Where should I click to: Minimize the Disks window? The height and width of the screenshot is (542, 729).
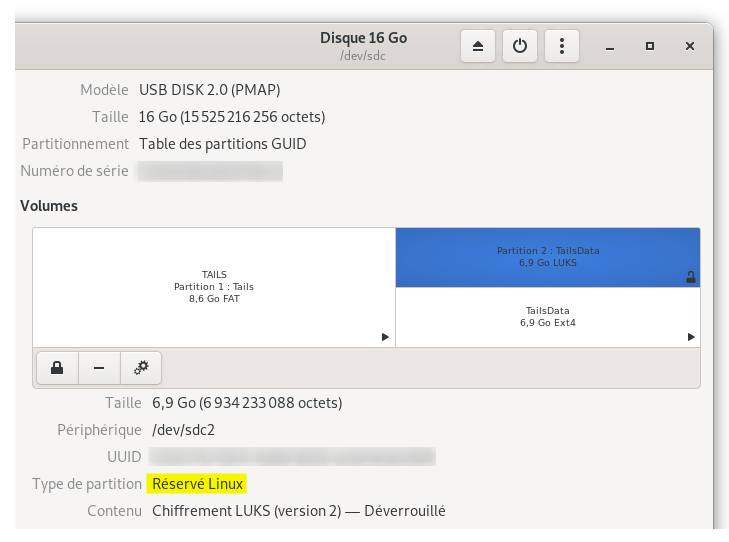(610, 46)
